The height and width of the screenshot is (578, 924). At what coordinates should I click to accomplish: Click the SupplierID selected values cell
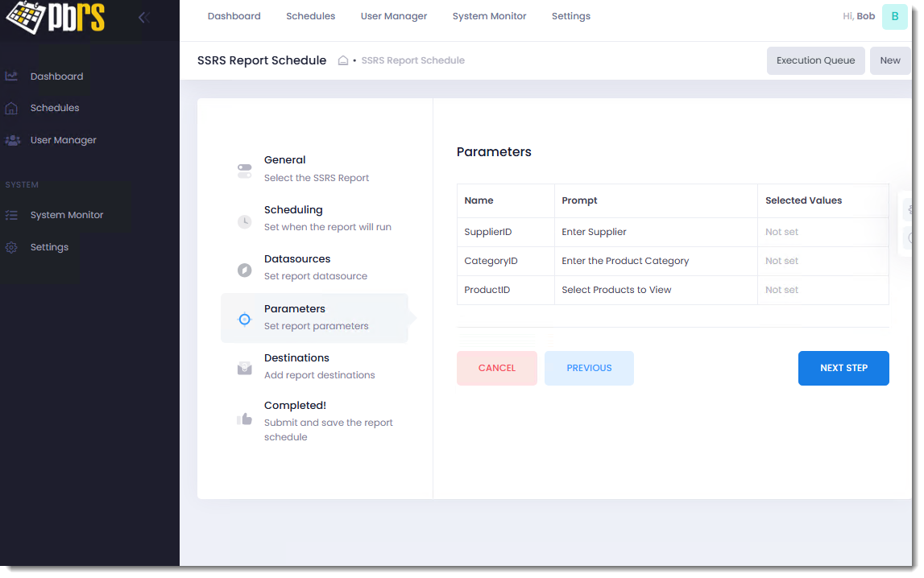coord(822,232)
